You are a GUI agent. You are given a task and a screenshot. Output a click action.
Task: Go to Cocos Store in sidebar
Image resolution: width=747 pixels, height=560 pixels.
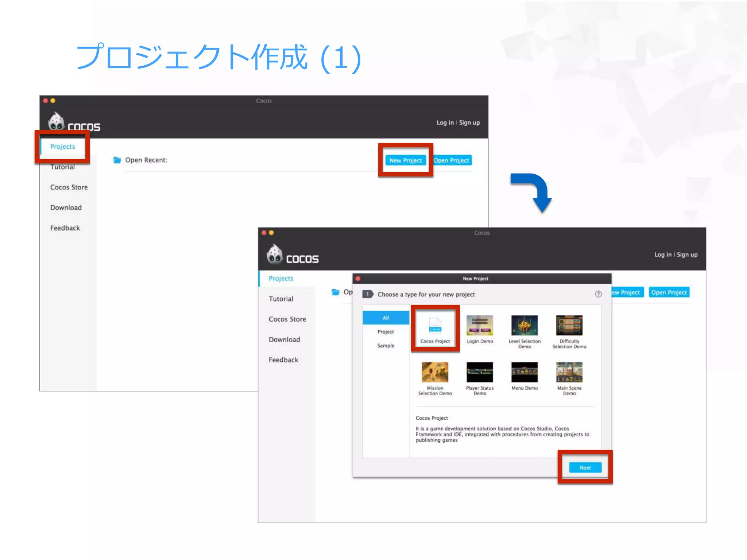pyautogui.click(x=287, y=319)
